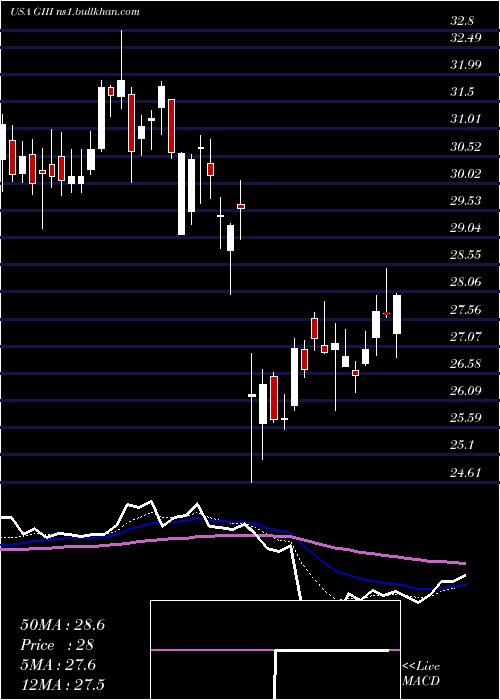The height and width of the screenshot is (700, 500).
Task: Click the 30.52 price axis label
Action: coord(466,146)
